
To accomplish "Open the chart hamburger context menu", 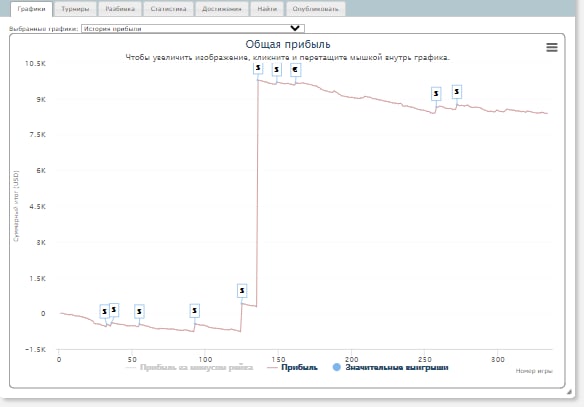I will click(552, 47).
